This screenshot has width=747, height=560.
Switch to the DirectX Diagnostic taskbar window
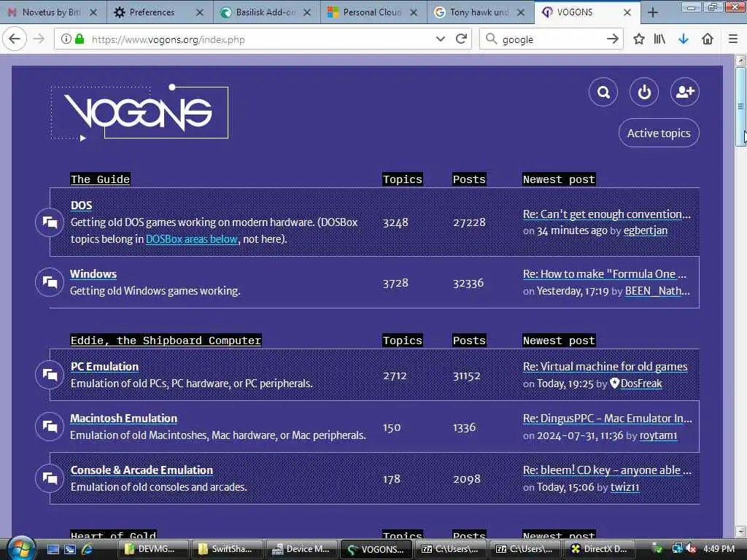pos(600,549)
